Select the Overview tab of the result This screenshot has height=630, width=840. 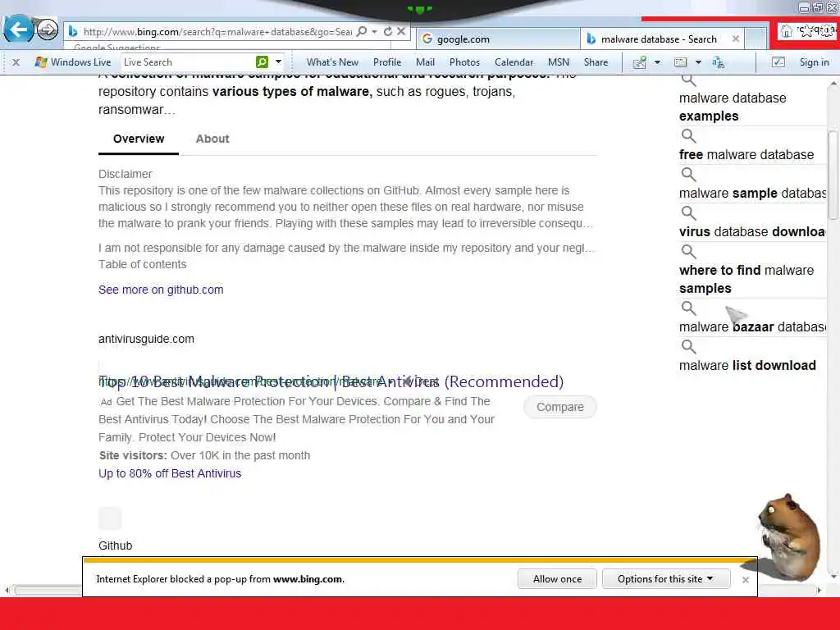click(138, 139)
